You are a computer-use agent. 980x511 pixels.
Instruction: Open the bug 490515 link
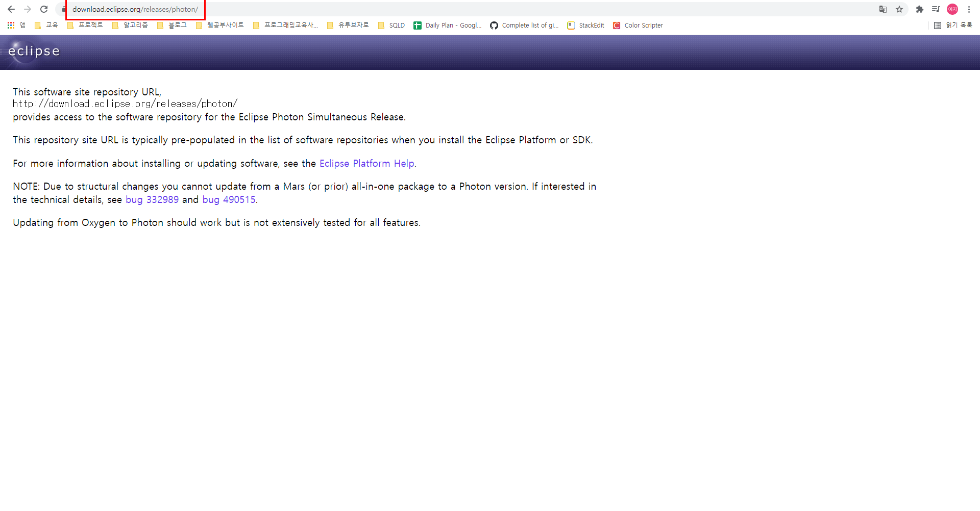coord(229,199)
